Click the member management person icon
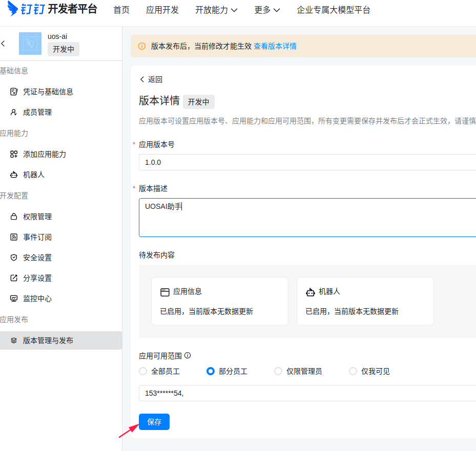Viewport: 476px width, 451px height. pos(14,112)
